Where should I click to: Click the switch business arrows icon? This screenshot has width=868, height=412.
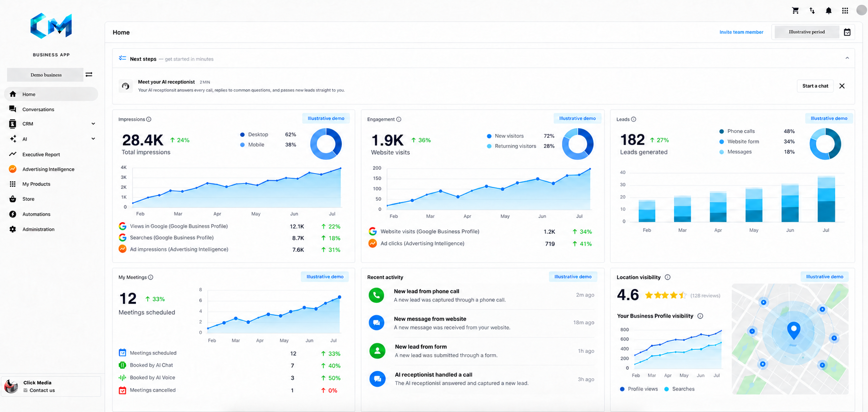(x=89, y=74)
